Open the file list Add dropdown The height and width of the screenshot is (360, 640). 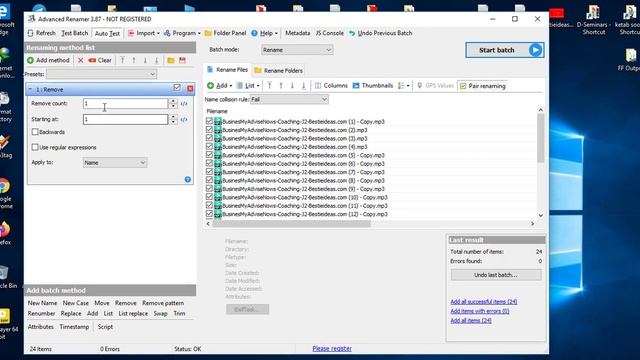pyautogui.click(x=220, y=86)
